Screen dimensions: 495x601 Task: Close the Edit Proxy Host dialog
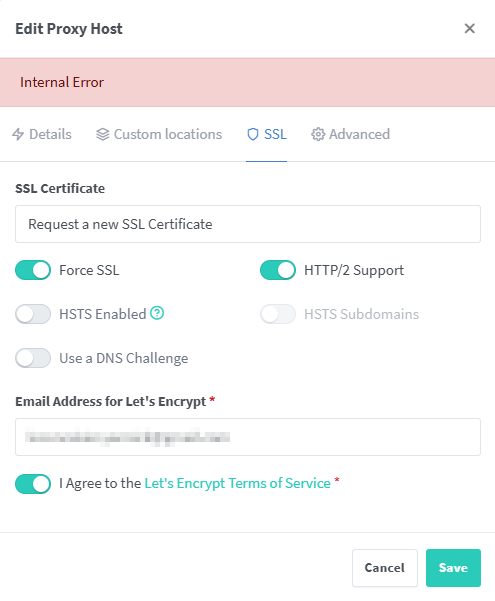tap(469, 28)
